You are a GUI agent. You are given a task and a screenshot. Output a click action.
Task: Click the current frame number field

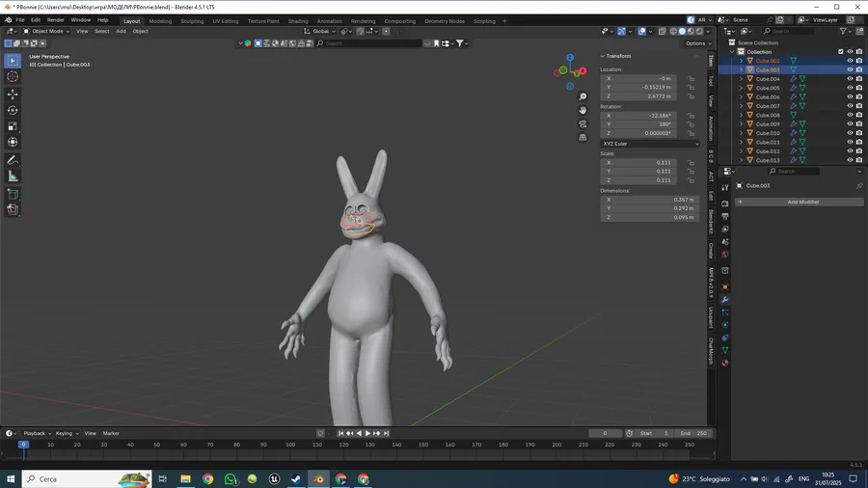coord(605,434)
